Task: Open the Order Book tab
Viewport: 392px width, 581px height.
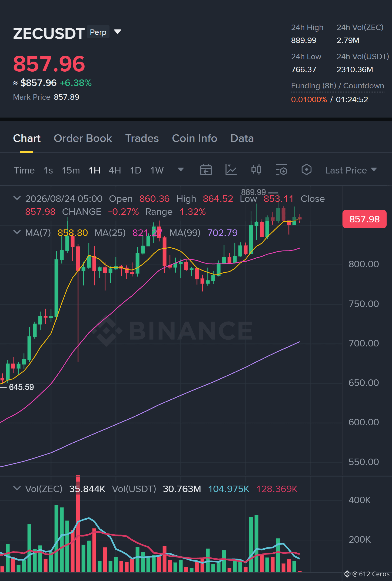Action: pos(83,138)
